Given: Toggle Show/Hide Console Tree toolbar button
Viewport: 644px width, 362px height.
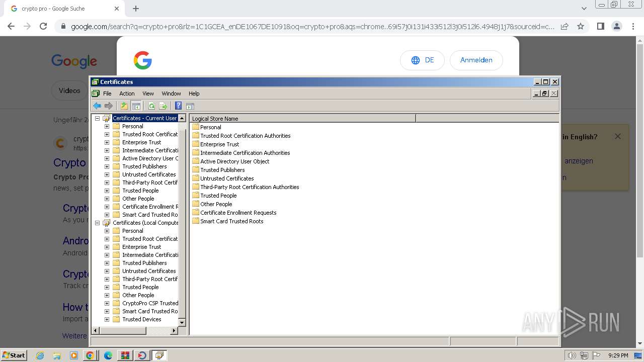Looking at the screenshot, I should point(136,106).
